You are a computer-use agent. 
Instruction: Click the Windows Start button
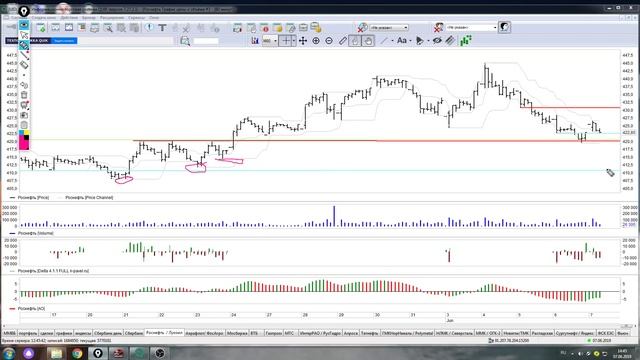pos(9,353)
